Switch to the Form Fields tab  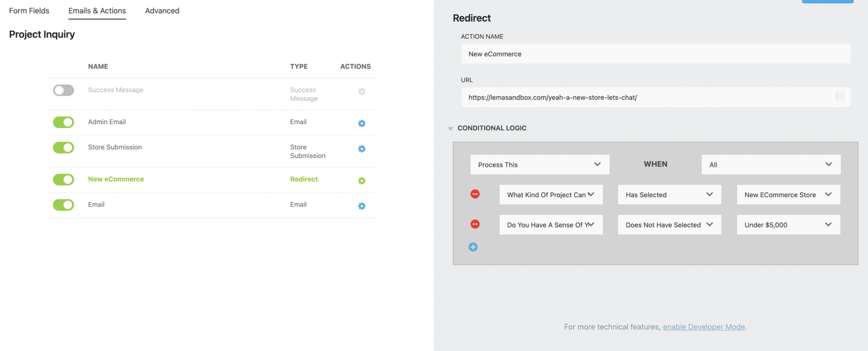point(29,11)
